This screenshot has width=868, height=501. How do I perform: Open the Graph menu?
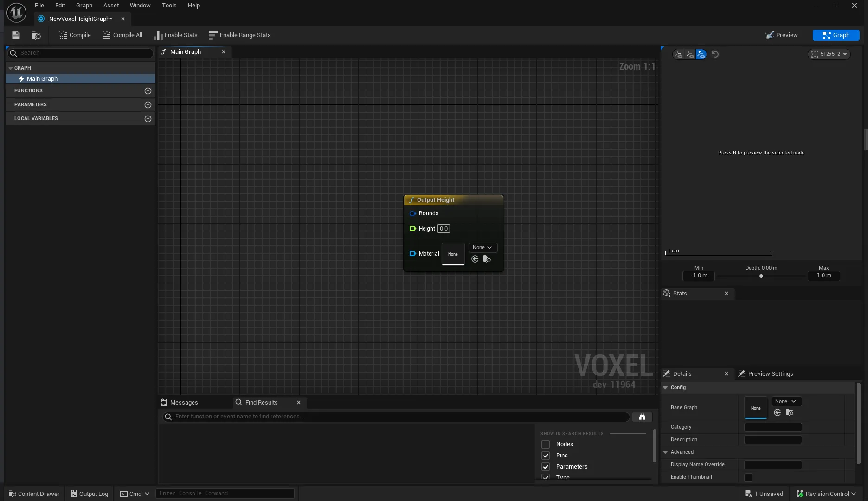pyautogui.click(x=84, y=5)
